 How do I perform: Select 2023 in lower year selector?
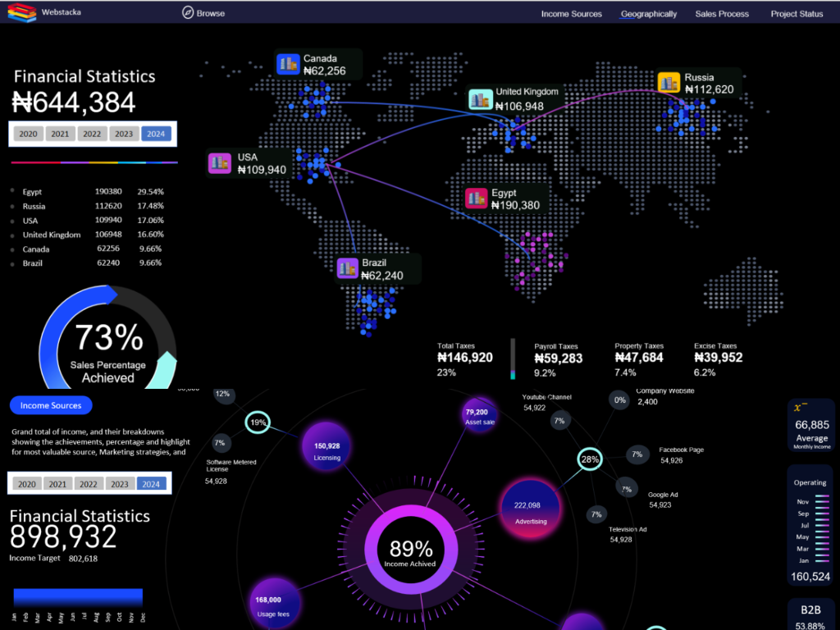pyautogui.click(x=120, y=484)
